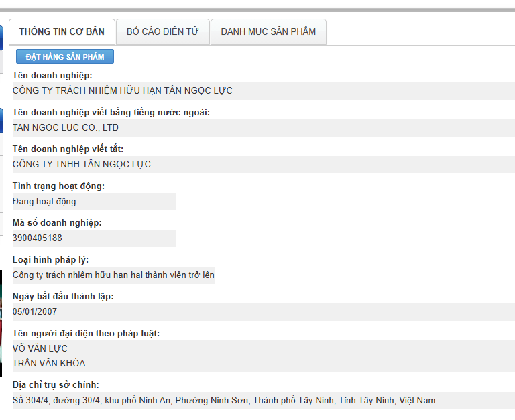Screen dimensions: 515x420
Task: Click the Đang hoạt động status value
Action: tap(44, 201)
